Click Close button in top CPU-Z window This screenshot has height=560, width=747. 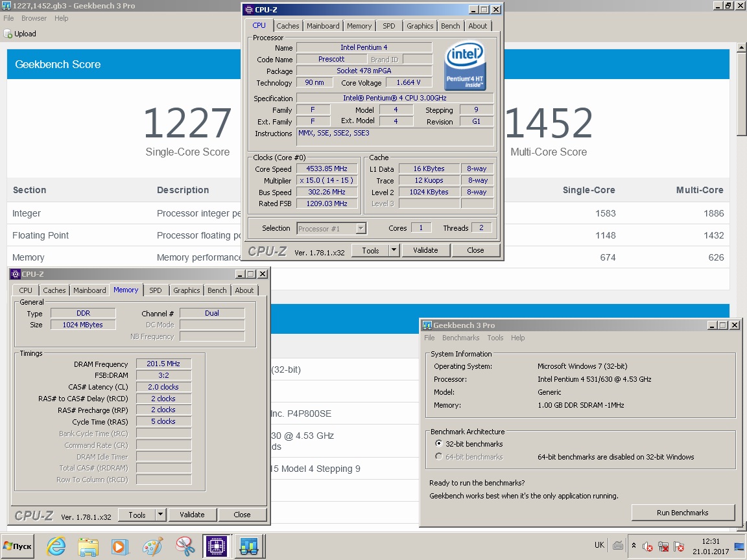click(475, 250)
